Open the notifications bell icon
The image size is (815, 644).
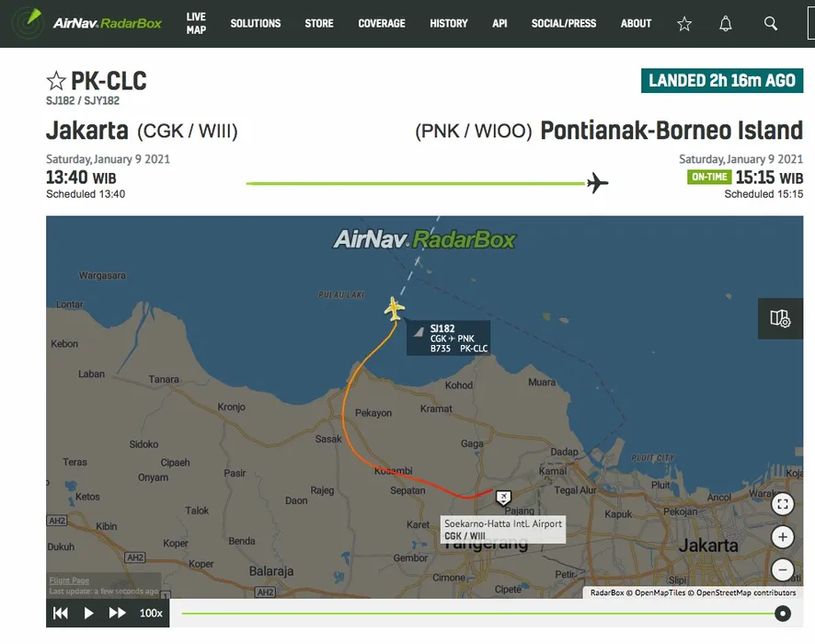coord(726,24)
